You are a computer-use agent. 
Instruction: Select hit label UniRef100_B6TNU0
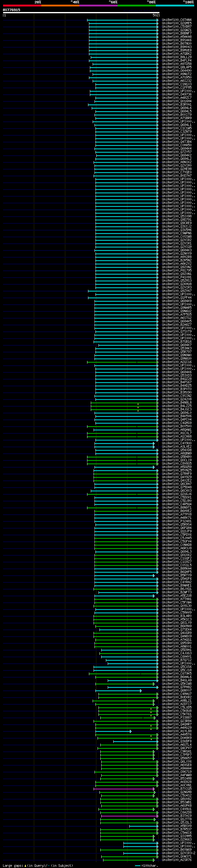tap(176, 43)
